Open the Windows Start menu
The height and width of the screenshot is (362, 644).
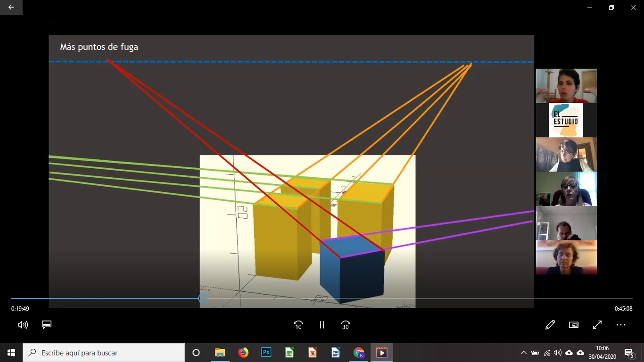(x=11, y=353)
